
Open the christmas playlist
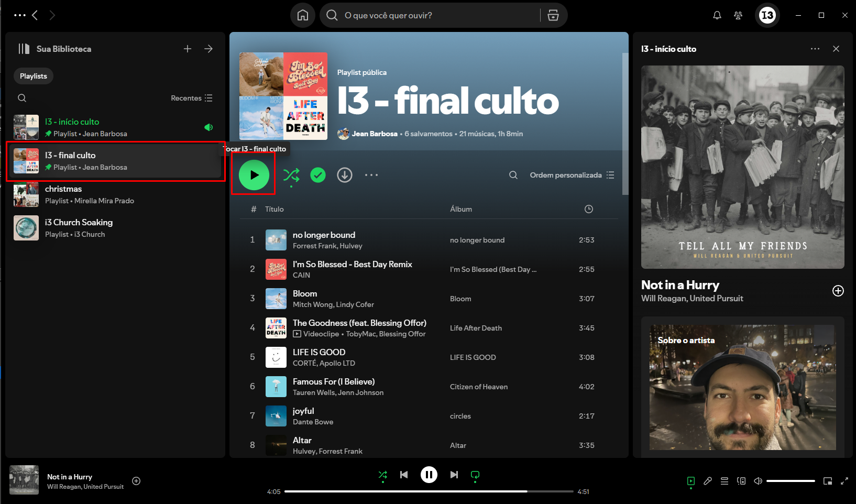click(115, 194)
